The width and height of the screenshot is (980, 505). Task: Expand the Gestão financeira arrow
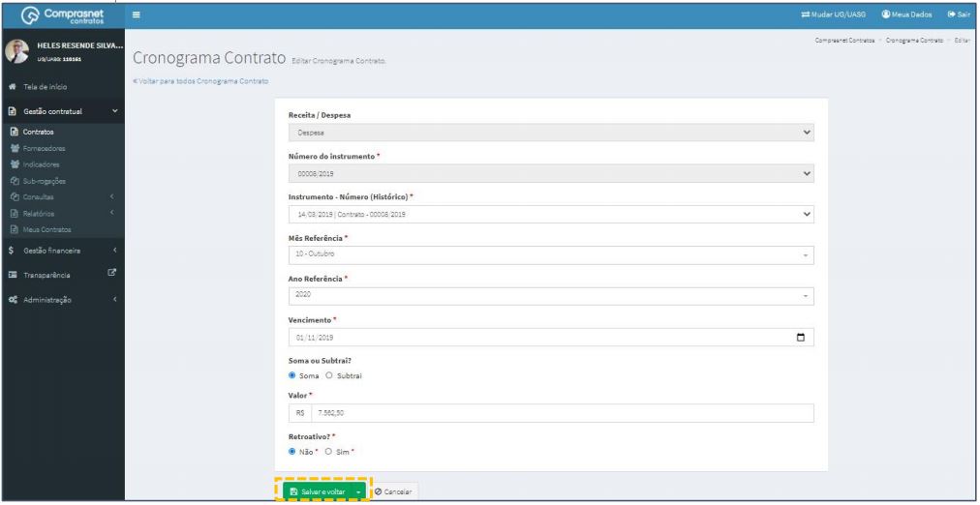tap(115, 251)
